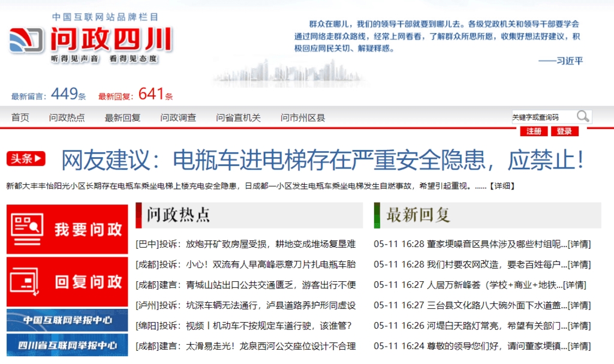Open the 我要问政 red banner
The height and width of the screenshot is (364, 614).
[67, 229]
